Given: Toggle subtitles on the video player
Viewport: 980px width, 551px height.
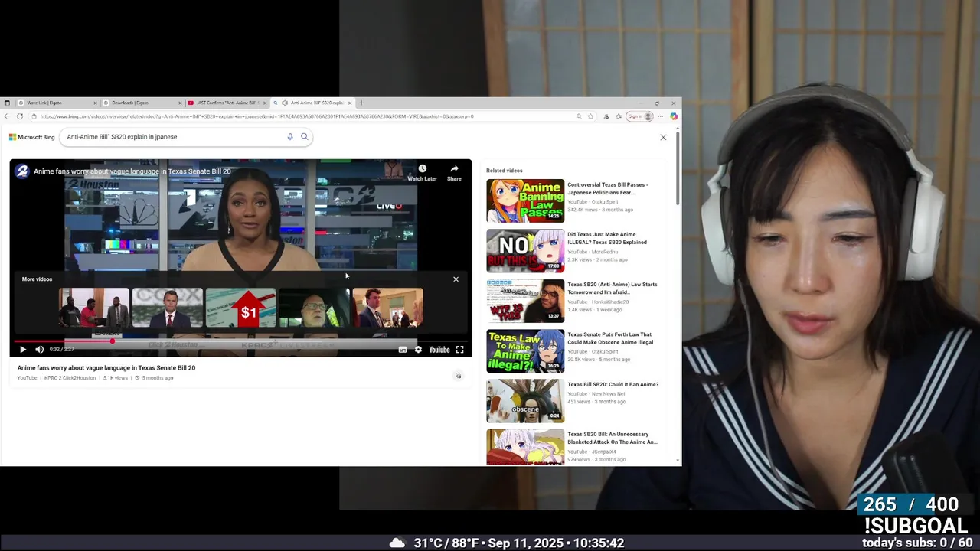Looking at the screenshot, I should pos(403,350).
